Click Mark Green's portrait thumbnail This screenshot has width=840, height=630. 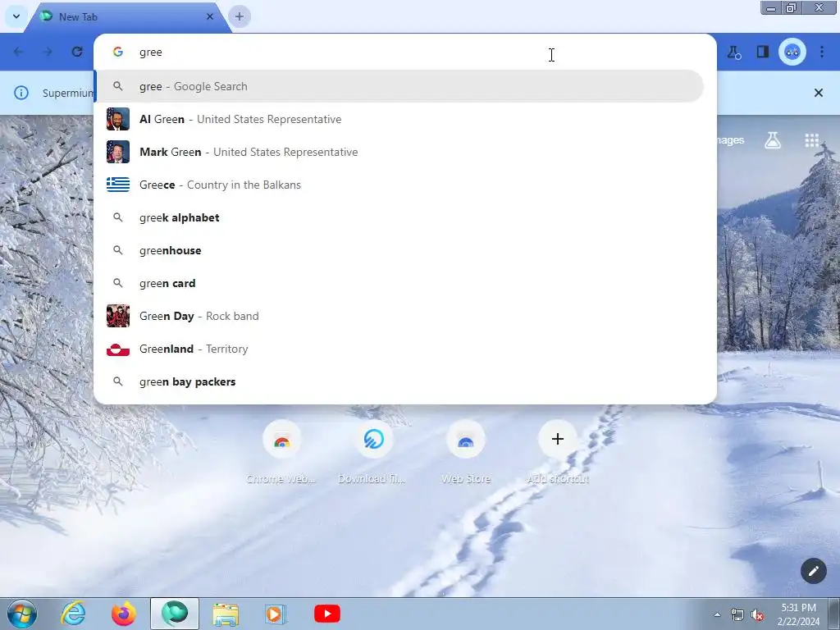pyautogui.click(x=118, y=152)
